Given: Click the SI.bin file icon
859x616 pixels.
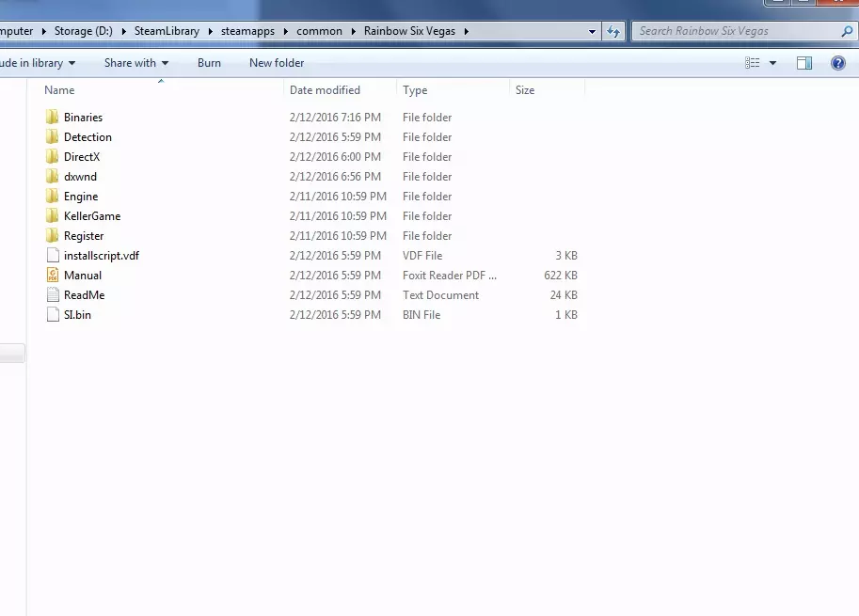Looking at the screenshot, I should pos(53,314).
